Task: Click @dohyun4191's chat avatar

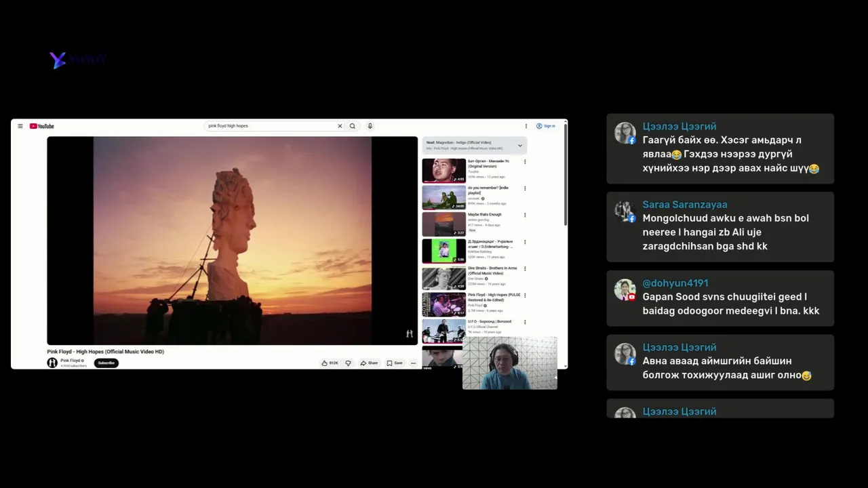Action: (625, 290)
